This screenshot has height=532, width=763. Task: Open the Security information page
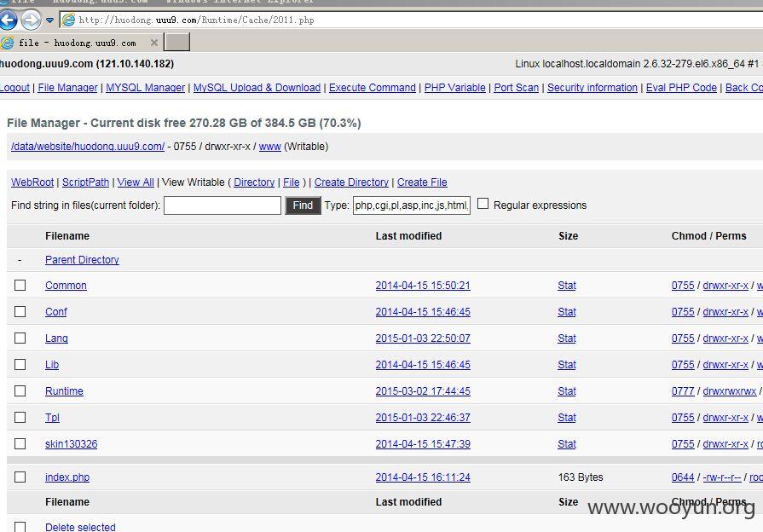592,88
